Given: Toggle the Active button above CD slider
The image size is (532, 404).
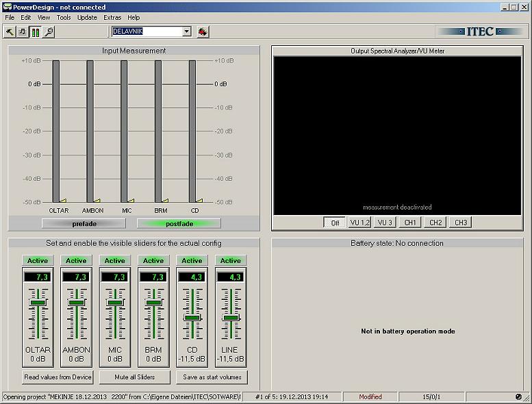Looking at the screenshot, I should [x=192, y=260].
